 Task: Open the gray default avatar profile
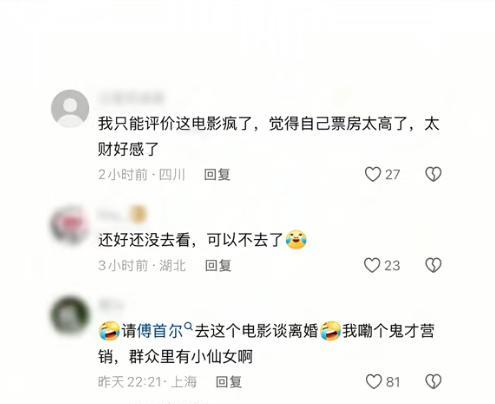(x=70, y=108)
